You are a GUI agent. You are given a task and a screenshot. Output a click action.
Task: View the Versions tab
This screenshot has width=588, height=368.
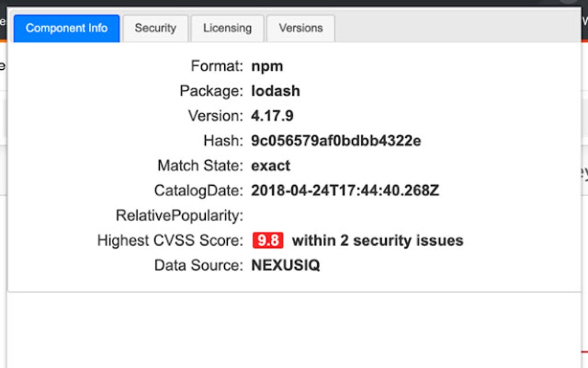300,28
